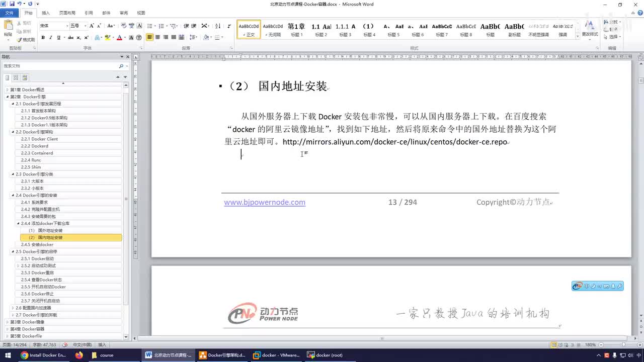
Task: Open the 文件 (File) tab
Action: click(x=9, y=13)
